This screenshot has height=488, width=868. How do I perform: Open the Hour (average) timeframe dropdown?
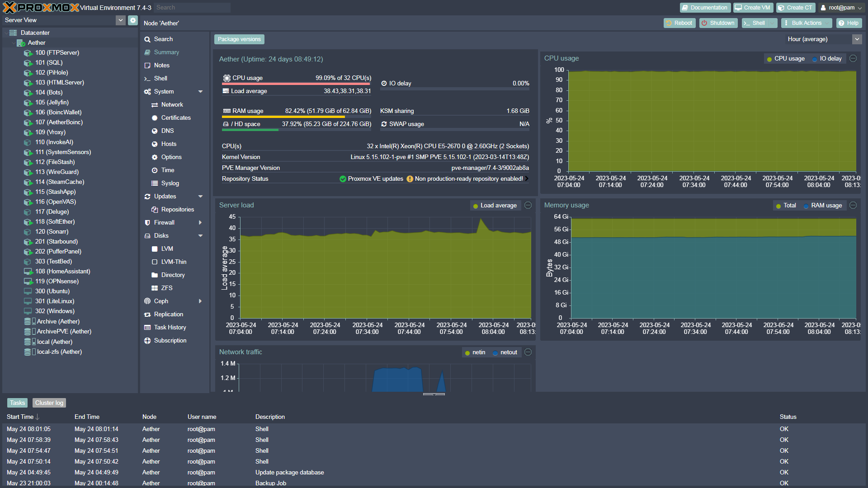click(x=857, y=39)
